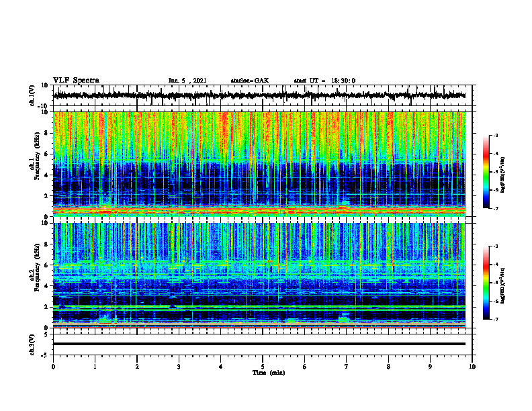Click the 0 tick label on the time axis

pos(53,367)
